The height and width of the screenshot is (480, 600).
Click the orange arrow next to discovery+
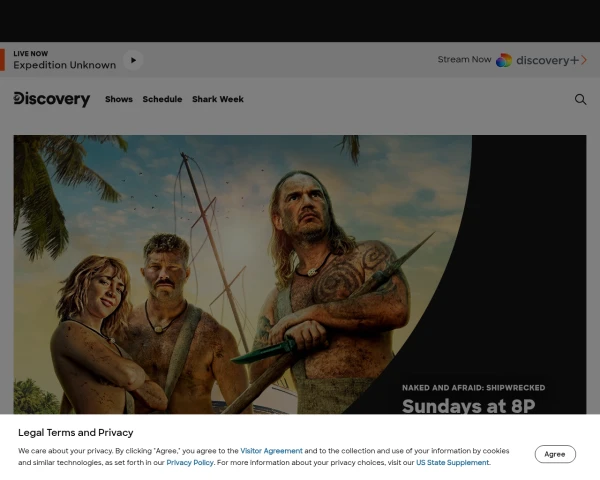point(584,60)
